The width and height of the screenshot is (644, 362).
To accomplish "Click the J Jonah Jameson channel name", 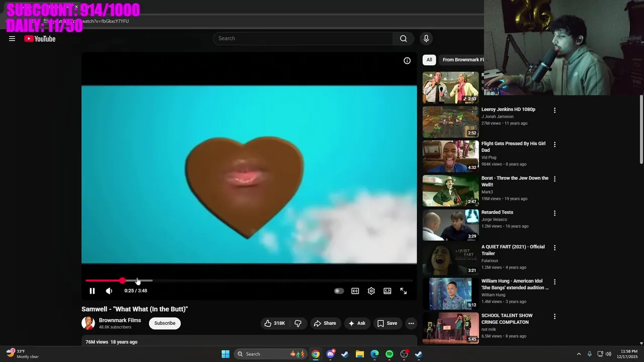I will pyautogui.click(x=497, y=117).
